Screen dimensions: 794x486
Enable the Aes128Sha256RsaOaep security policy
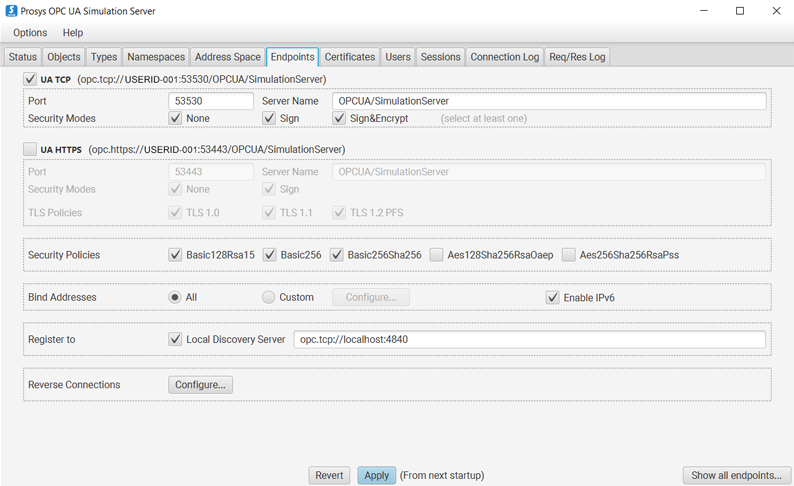point(437,255)
